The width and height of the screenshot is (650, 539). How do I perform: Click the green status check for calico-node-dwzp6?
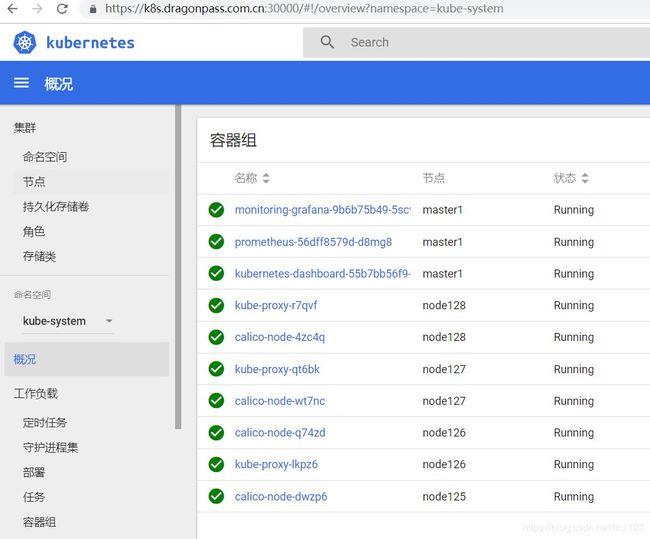tap(216, 496)
